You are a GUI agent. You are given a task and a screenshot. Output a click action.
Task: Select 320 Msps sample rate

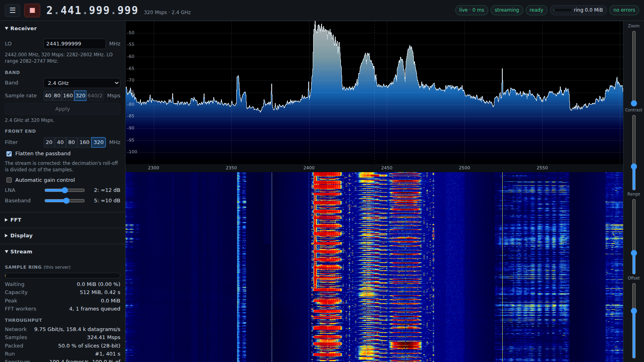click(x=80, y=96)
